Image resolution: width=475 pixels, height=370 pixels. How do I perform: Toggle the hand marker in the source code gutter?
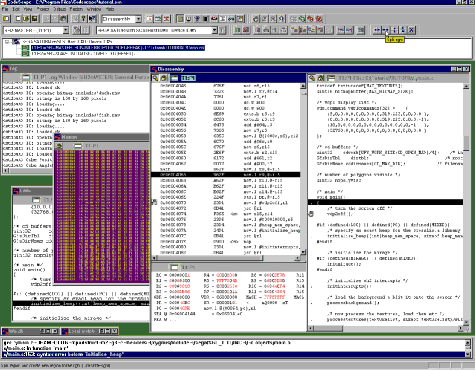click(311, 214)
